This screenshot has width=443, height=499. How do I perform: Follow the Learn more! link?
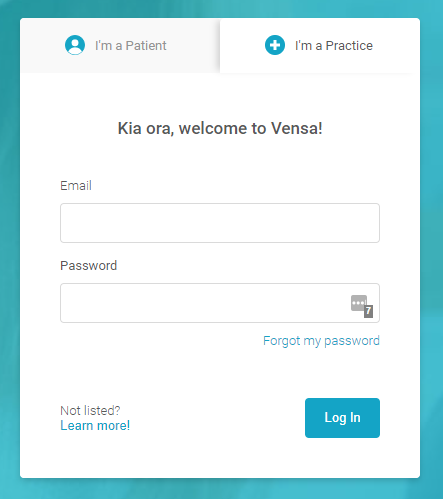point(95,426)
